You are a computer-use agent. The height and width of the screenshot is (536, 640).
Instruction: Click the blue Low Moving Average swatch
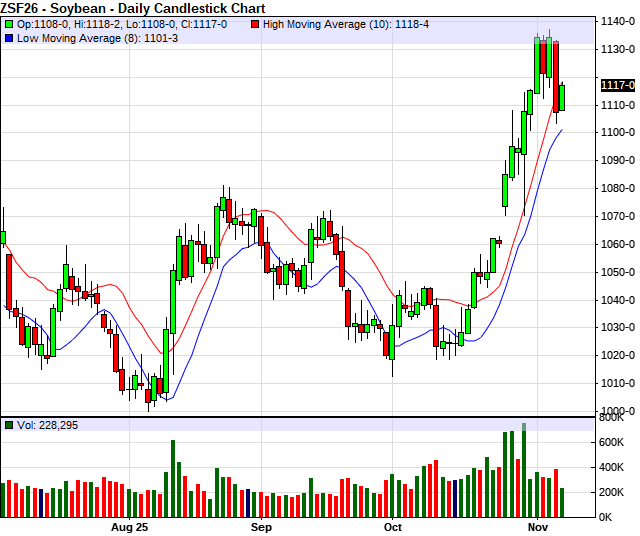[8, 37]
